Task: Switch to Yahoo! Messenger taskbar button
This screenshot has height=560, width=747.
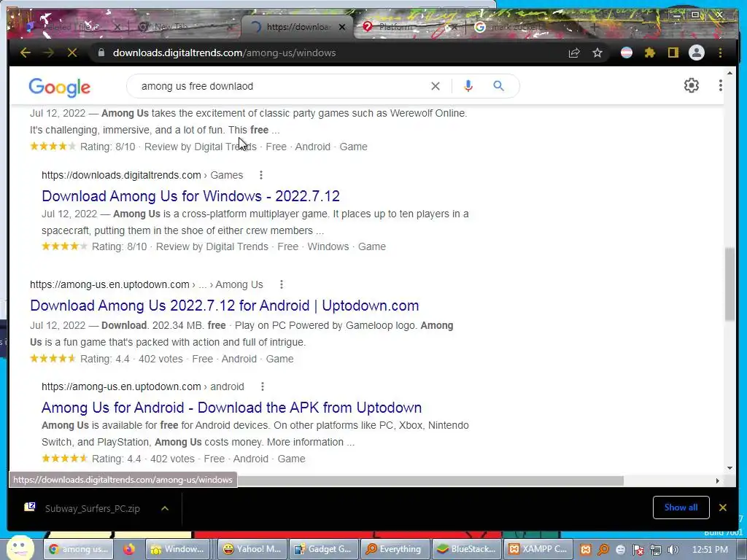Action: 252,549
